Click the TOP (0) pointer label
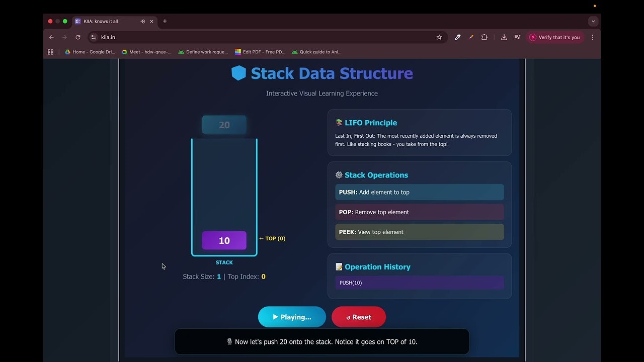 point(272,238)
